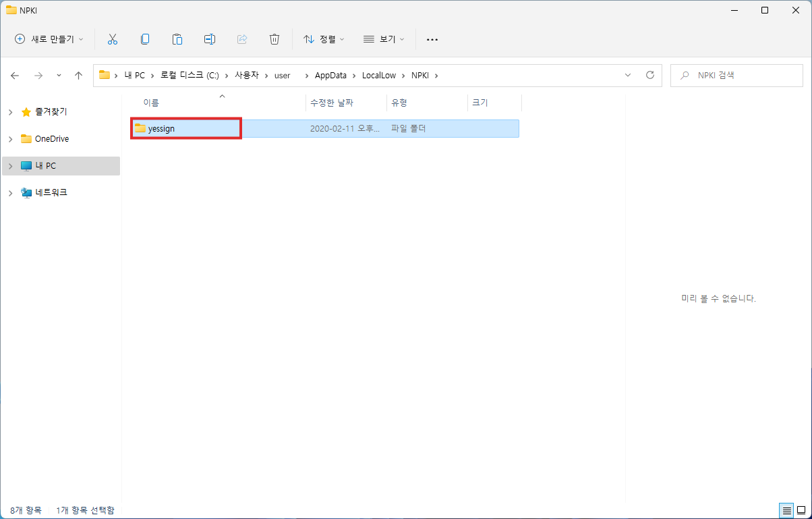Viewport: 812px width, 519px height.
Task: Maximize the NPKI window
Action: [765, 10]
